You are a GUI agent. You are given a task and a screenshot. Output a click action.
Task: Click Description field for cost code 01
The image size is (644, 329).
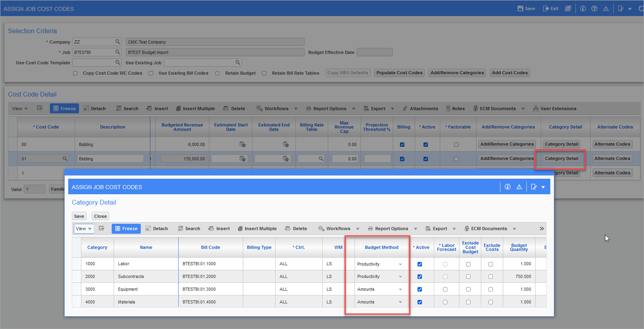(110, 159)
